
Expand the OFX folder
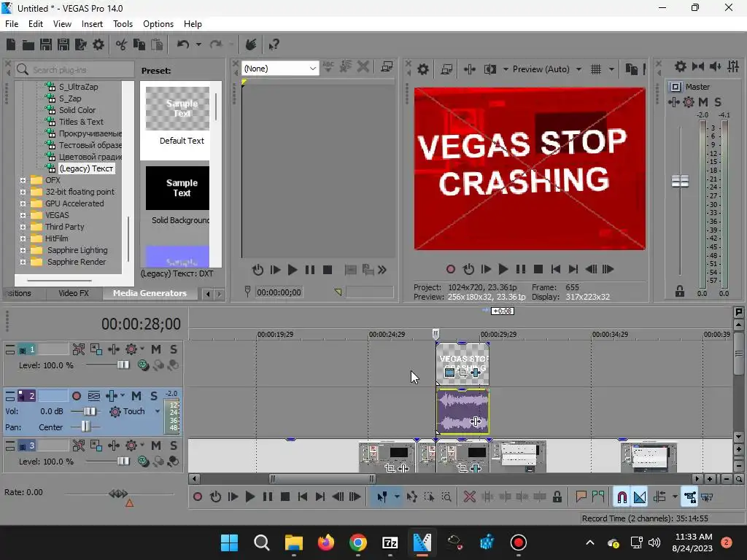pyautogui.click(x=23, y=181)
